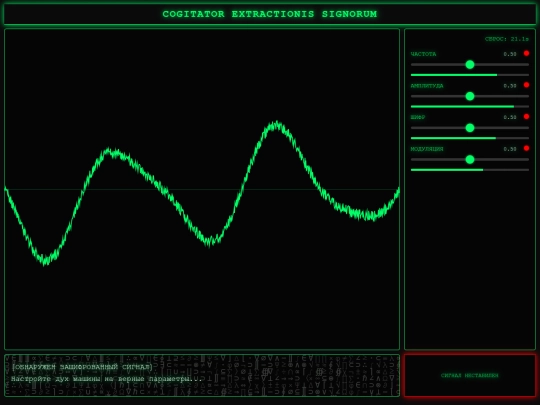This screenshot has height=405, width=540.
Task: Click the green waveform in the oscilloscope display
Action: coord(202,193)
